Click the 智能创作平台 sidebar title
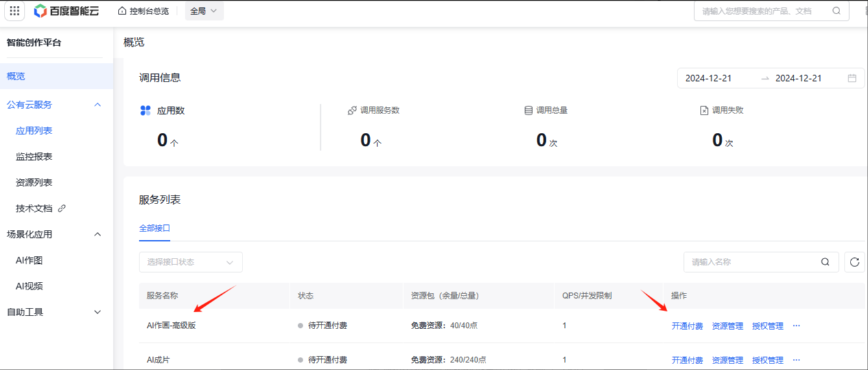The width and height of the screenshot is (868, 370). (34, 43)
